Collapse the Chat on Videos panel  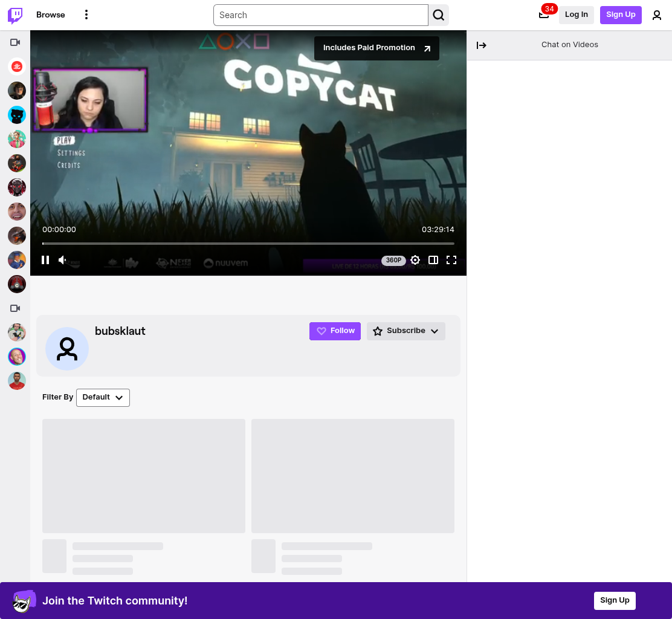point(481,45)
